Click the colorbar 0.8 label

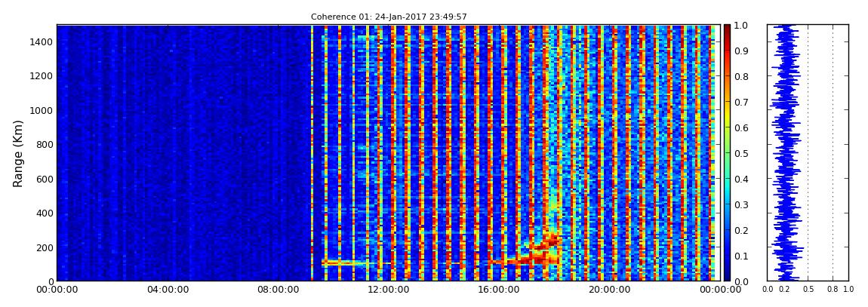[x=740, y=76]
